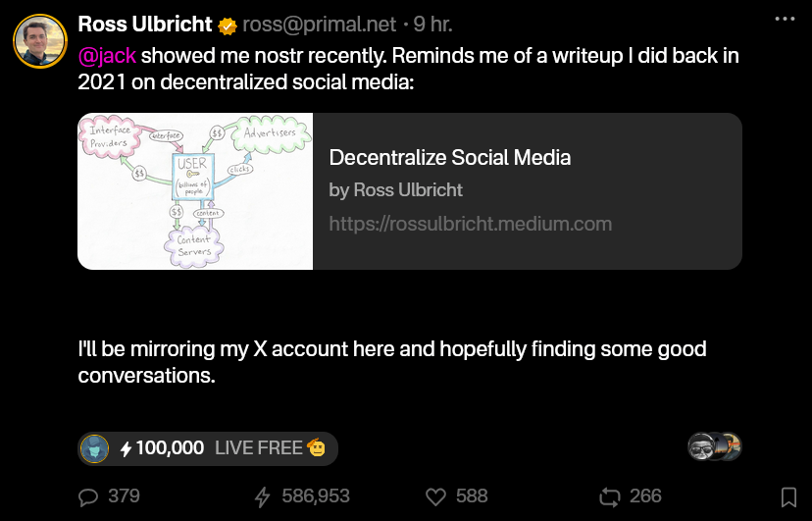
Task: Click the hand-drawn diagram preview image
Action: tap(195, 191)
